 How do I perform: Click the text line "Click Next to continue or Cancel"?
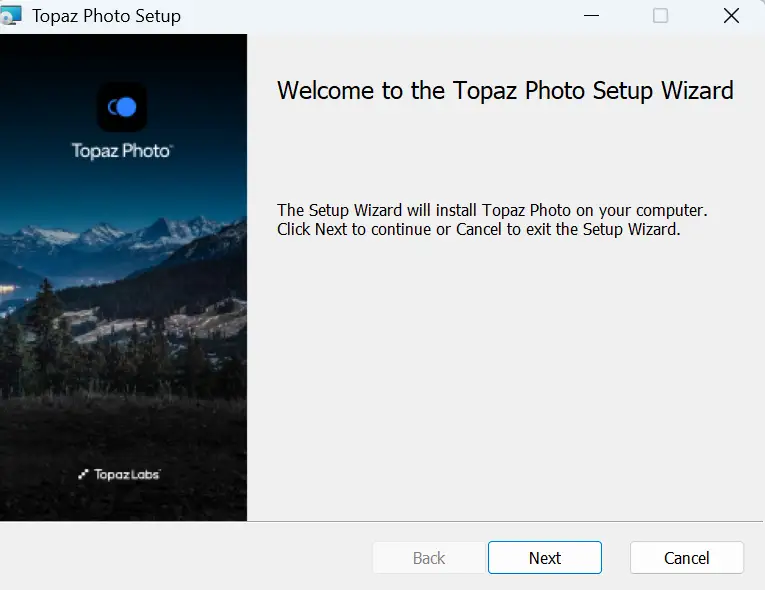478,229
